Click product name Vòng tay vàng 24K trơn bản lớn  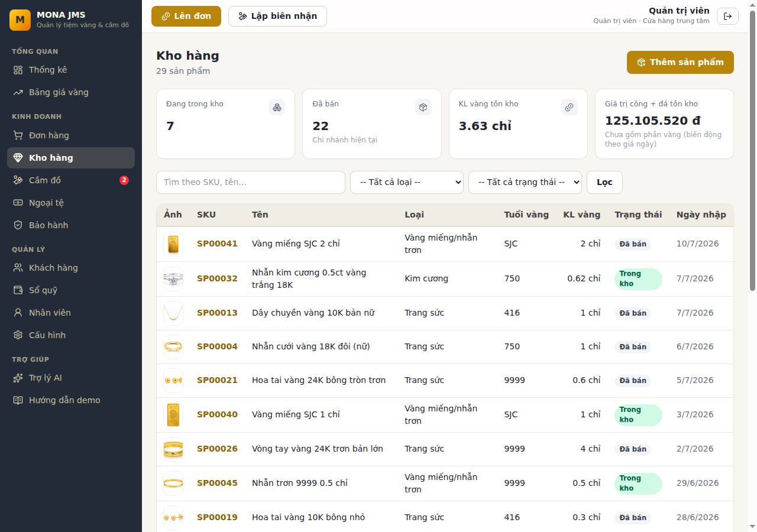318,449
